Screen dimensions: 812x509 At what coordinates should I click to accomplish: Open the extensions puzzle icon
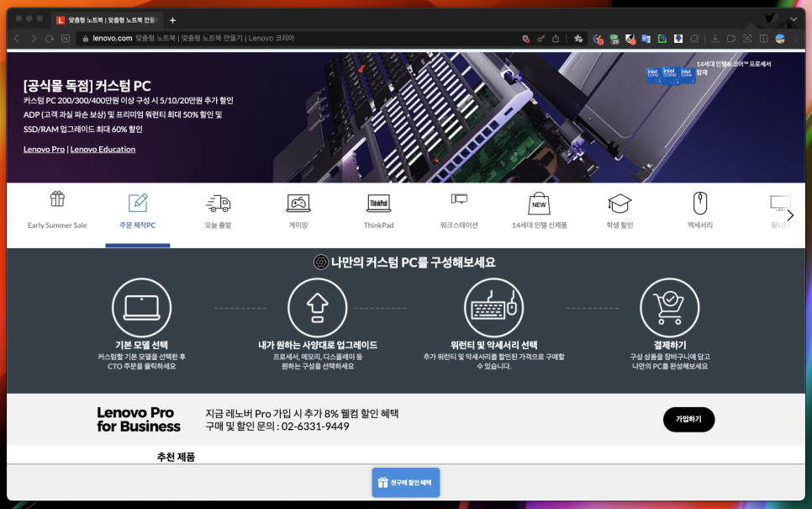[694, 39]
